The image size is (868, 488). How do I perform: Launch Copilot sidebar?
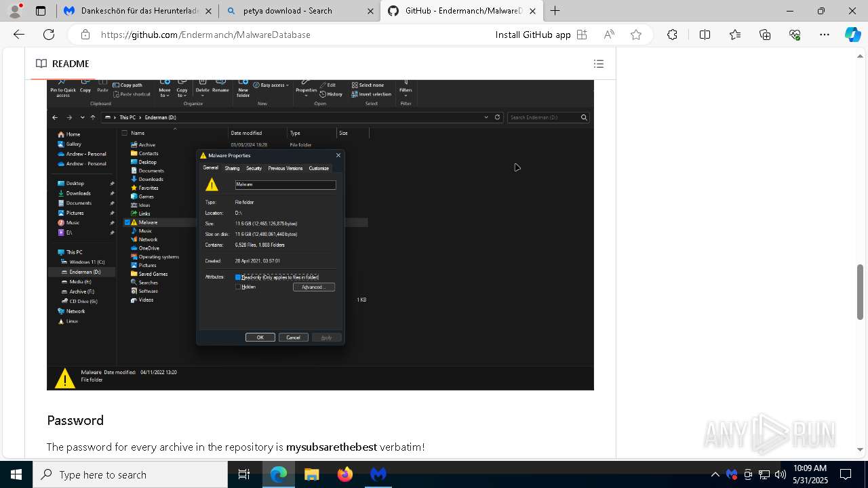pos(852,35)
